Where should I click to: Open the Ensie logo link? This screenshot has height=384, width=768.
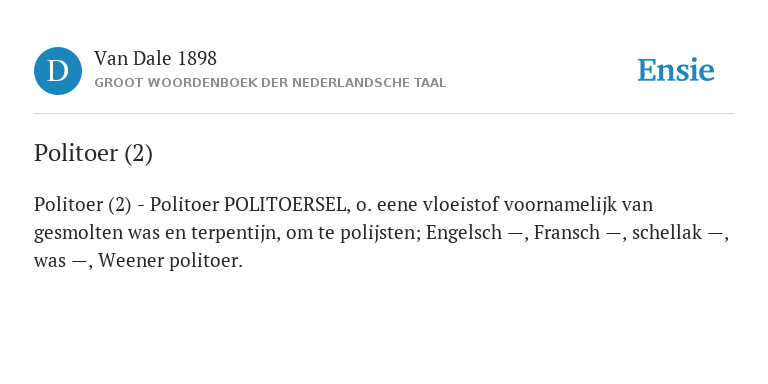[676, 71]
